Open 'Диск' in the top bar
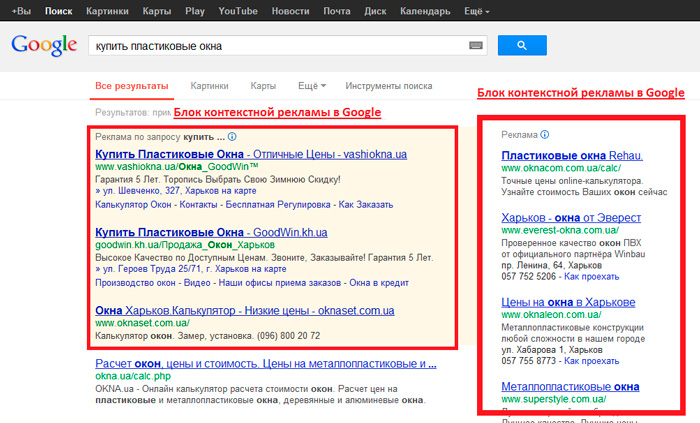The width and height of the screenshot is (700, 423). (375, 11)
